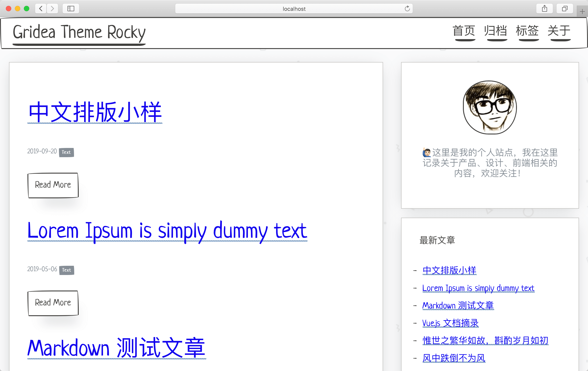The width and height of the screenshot is (588, 371).
Task: Click the new tab plus button
Action: coord(582,11)
